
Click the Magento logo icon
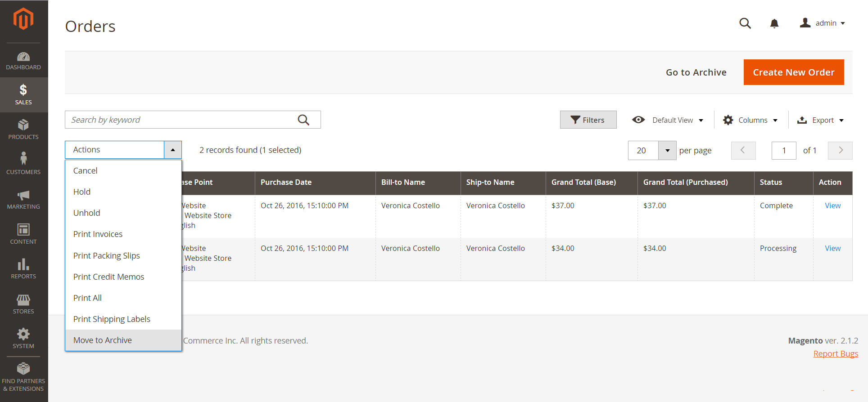[x=23, y=19]
